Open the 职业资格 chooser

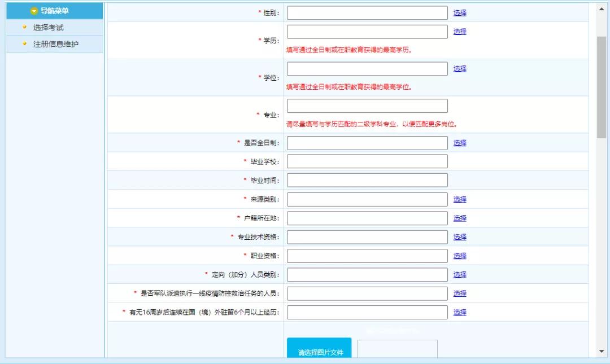459,256
